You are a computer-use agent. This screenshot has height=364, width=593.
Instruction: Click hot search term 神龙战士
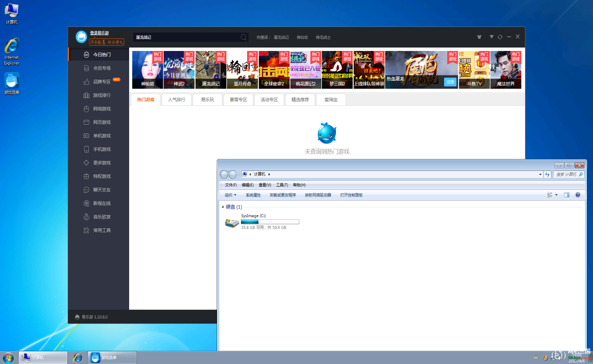click(x=323, y=37)
